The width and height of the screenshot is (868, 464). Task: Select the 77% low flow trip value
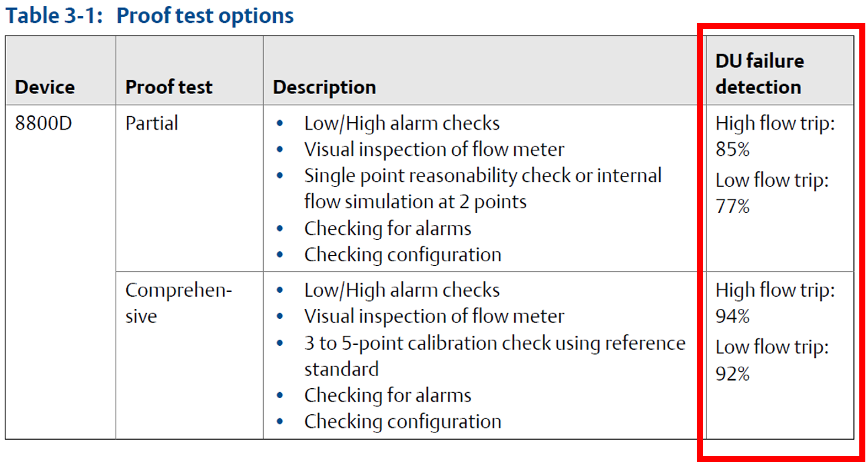tap(732, 206)
